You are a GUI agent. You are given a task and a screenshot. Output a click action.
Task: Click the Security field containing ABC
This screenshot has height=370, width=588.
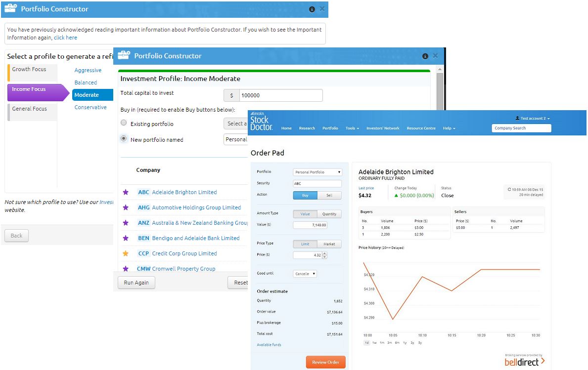(x=317, y=183)
